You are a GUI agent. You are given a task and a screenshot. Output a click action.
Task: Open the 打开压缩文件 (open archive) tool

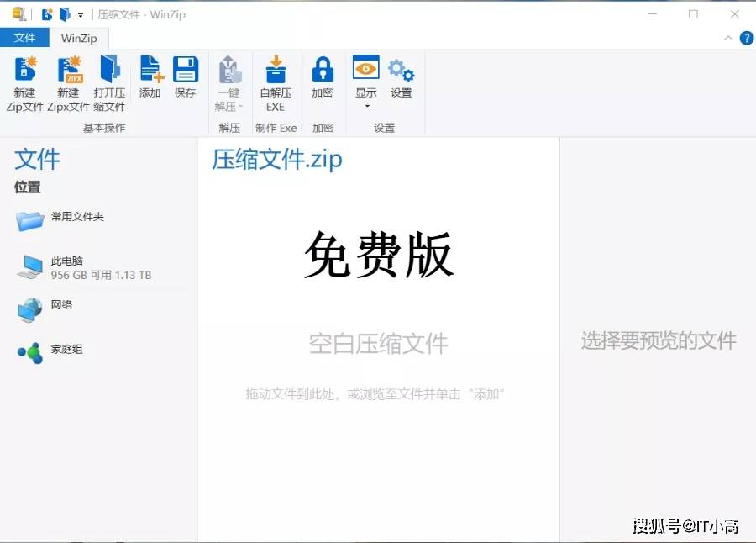[x=109, y=80]
